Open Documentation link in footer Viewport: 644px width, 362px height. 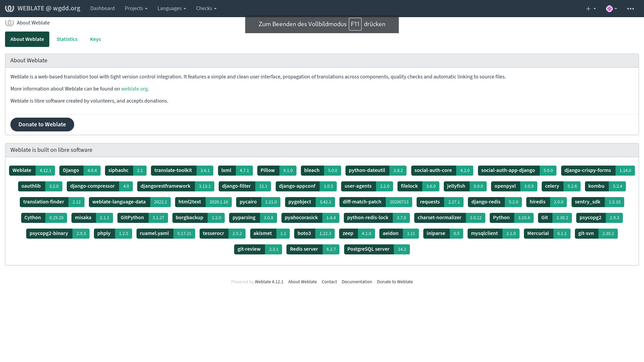(x=357, y=282)
